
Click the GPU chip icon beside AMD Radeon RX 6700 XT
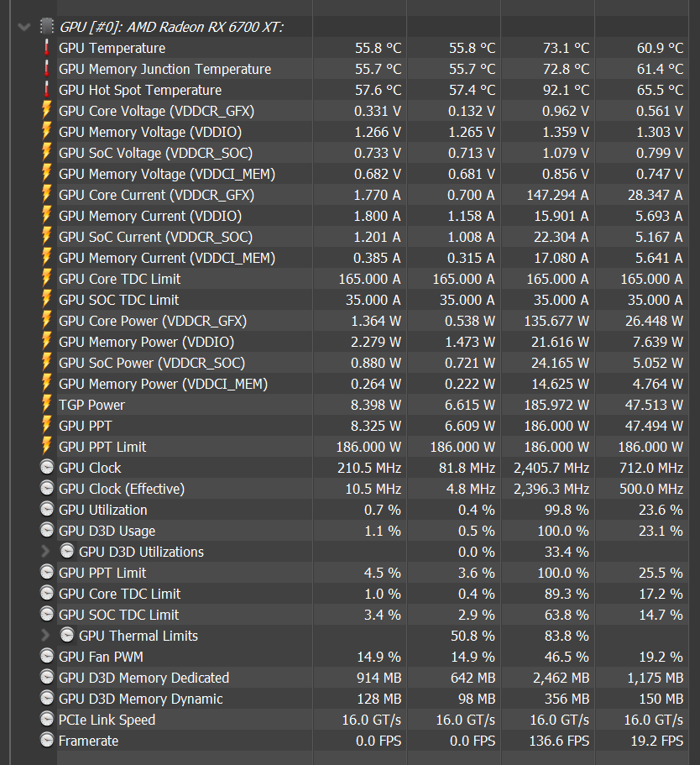click(47, 26)
